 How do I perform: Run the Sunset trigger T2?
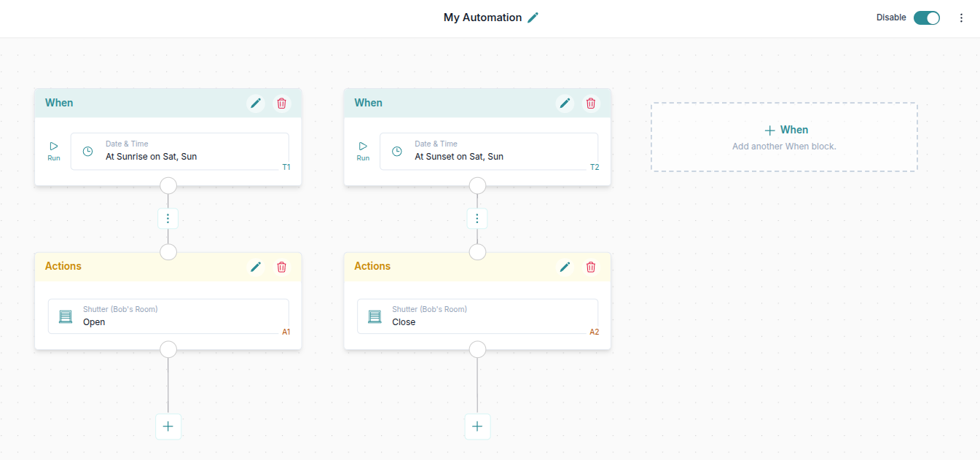pos(363,151)
